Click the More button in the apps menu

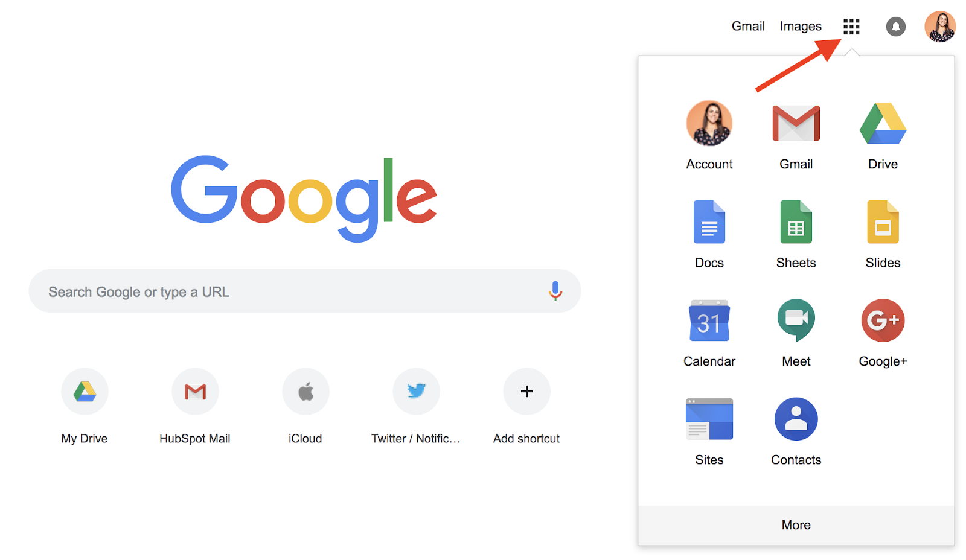[x=796, y=524]
